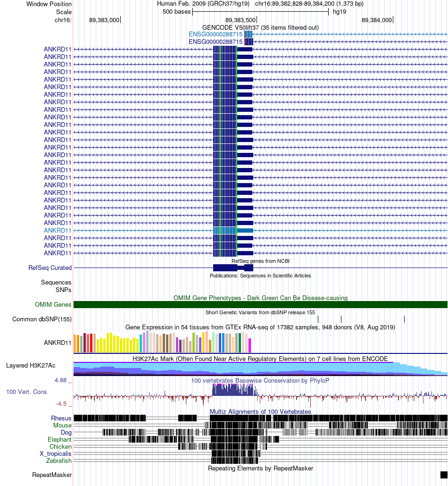Click the black ANKRD11 GTEx expression label

pos(58,343)
